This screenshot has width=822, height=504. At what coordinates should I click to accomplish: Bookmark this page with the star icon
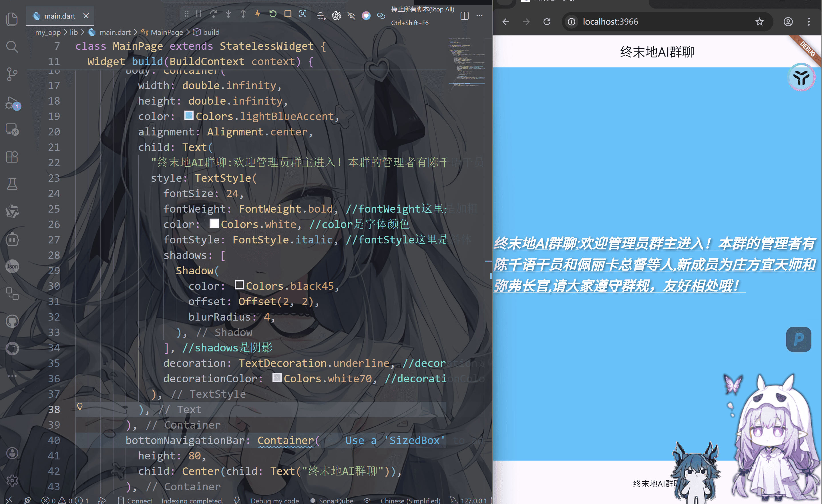pyautogui.click(x=760, y=22)
